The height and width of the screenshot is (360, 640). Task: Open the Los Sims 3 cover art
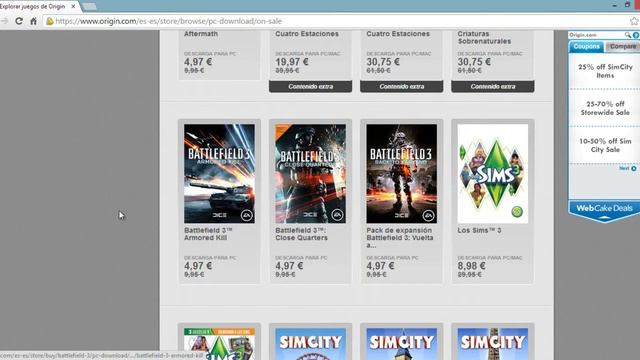(x=493, y=173)
